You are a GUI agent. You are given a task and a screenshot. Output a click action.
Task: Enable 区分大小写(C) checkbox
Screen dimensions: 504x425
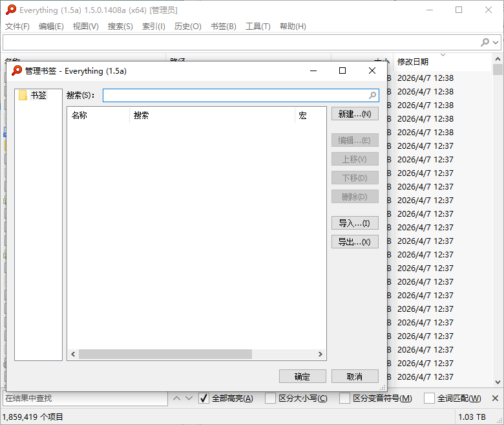click(270, 398)
